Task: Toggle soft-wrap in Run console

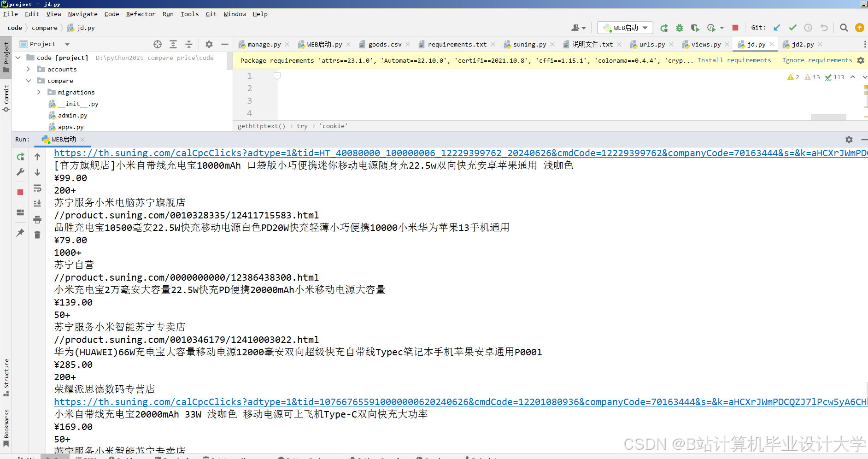Action: pos(37,188)
